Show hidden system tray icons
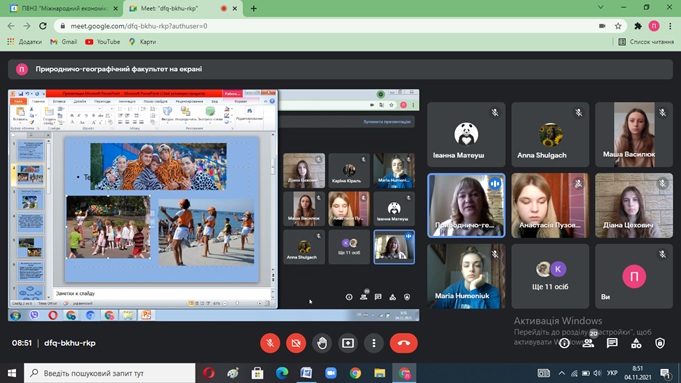Image resolution: width=681 pixels, height=383 pixels. point(562,373)
